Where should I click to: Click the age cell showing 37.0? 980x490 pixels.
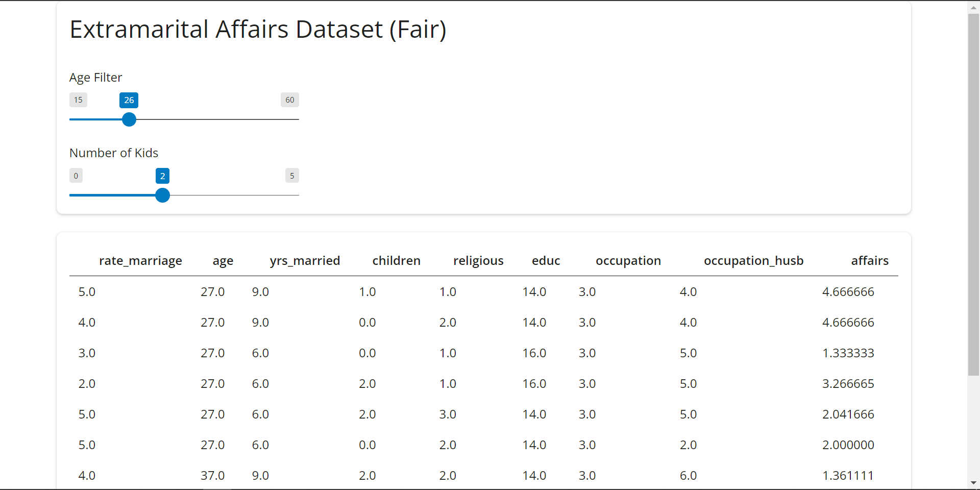[212, 476]
